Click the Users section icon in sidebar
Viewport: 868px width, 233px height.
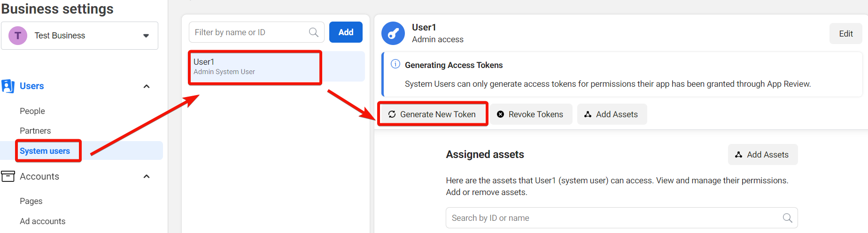(8, 86)
